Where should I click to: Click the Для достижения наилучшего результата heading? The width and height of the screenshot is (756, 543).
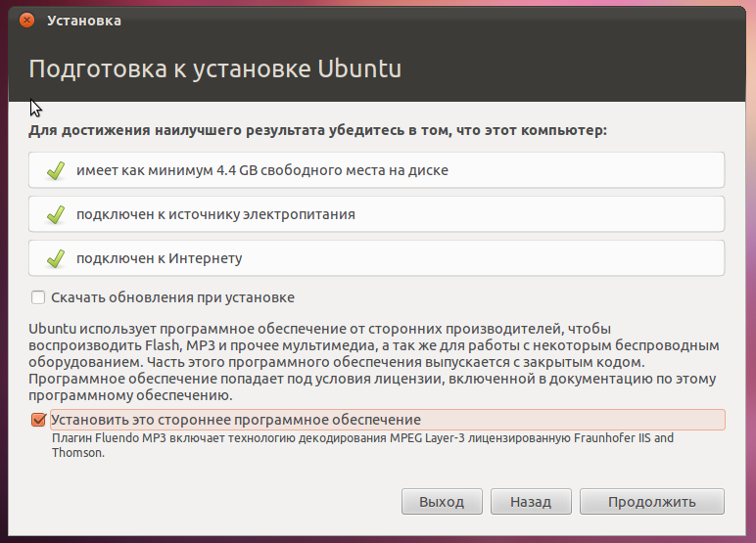(317, 130)
